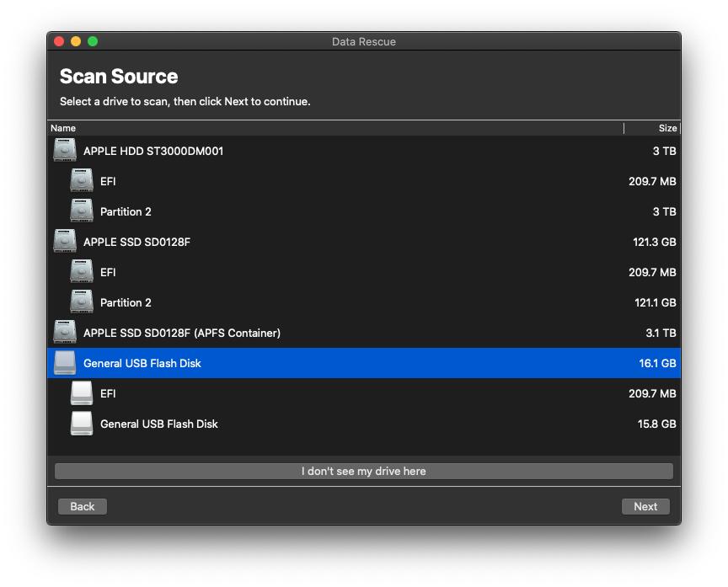
Task: Click the 15.8 GB USB volume icon
Action: click(x=82, y=424)
